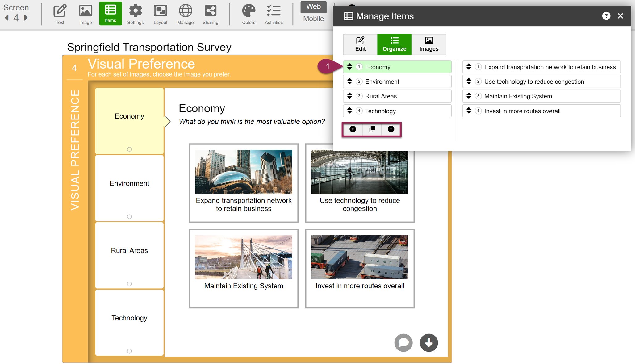The image size is (635, 364).
Task: Click reorder arrows for Environment item
Action: coord(349,82)
